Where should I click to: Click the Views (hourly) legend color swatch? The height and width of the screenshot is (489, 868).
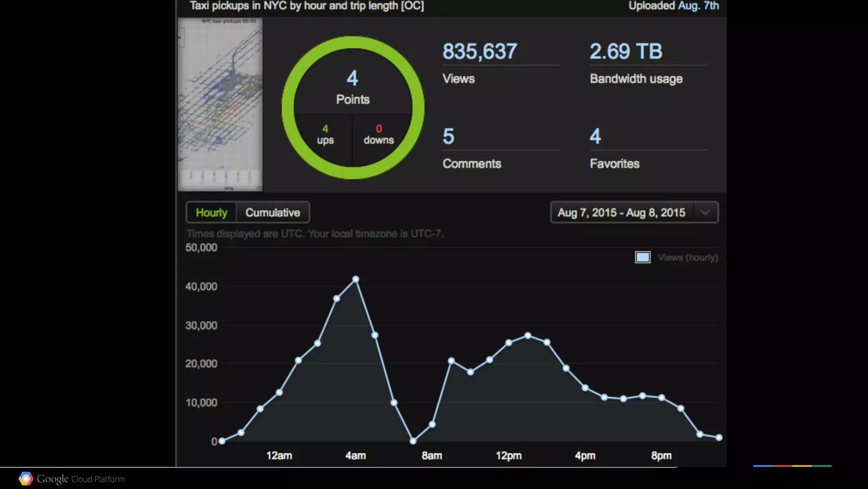click(x=643, y=257)
